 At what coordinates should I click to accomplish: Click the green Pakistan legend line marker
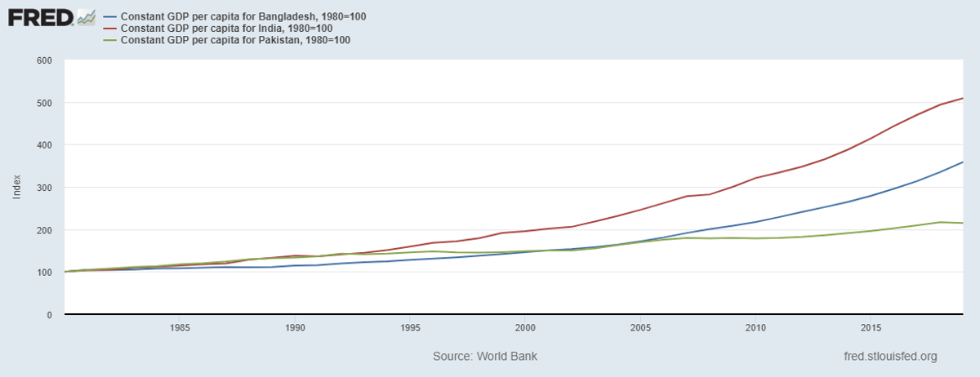click(107, 40)
